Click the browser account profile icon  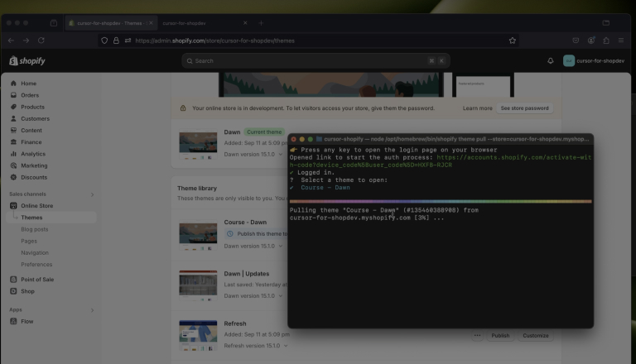point(591,41)
